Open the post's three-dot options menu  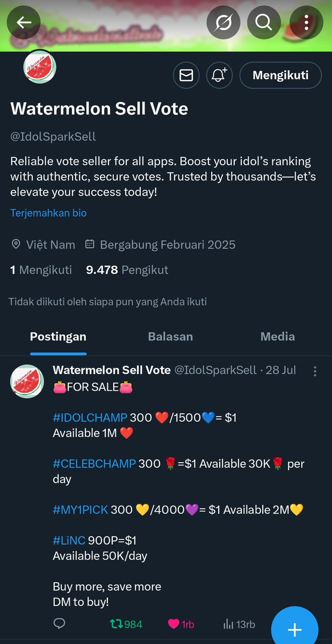(315, 371)
